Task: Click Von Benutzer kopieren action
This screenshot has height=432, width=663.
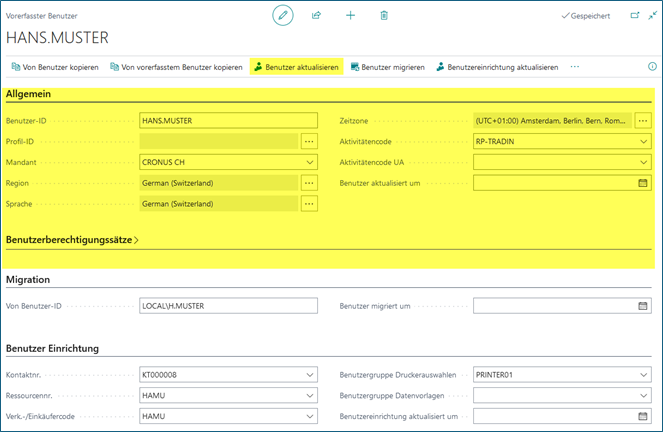Action: coord(54,67)
